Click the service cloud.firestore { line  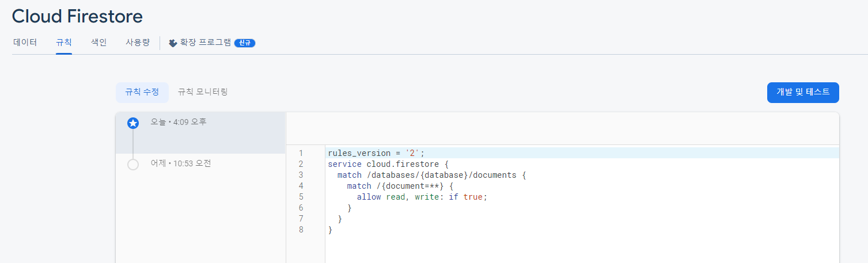coord(388,164)
